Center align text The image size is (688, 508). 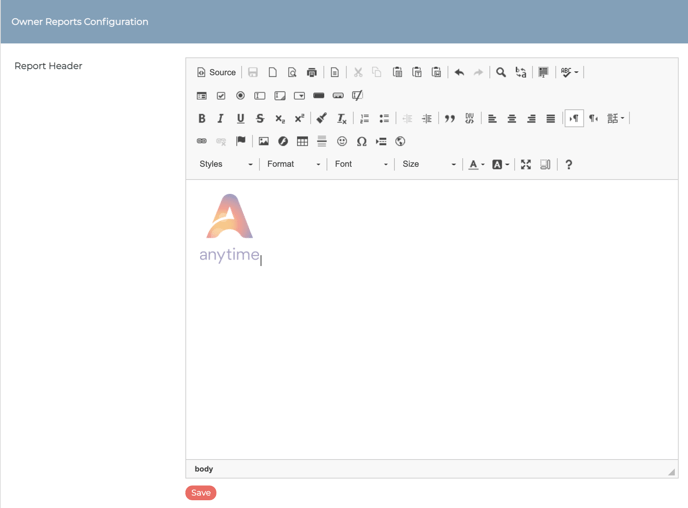pos(512,118)
